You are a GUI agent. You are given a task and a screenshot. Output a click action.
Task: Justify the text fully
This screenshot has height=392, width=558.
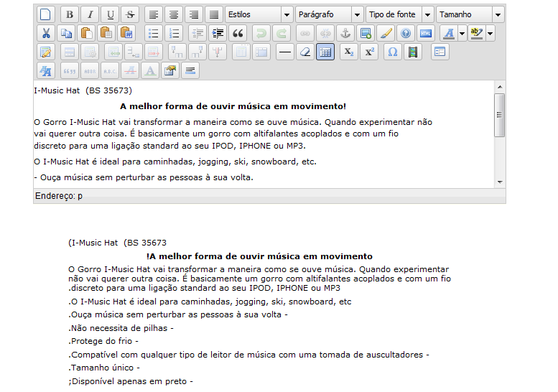(x=214, y=14)
